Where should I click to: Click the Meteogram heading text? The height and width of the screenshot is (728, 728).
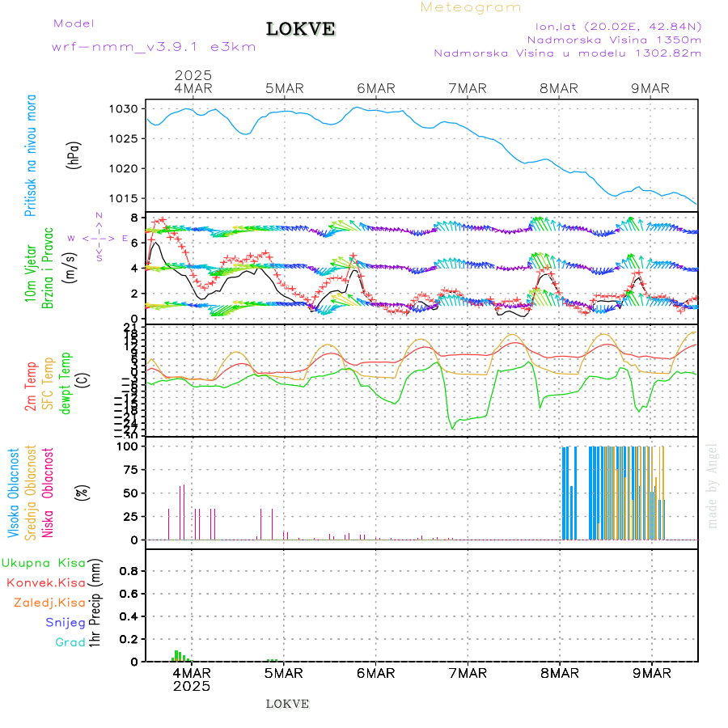(471, 7)
